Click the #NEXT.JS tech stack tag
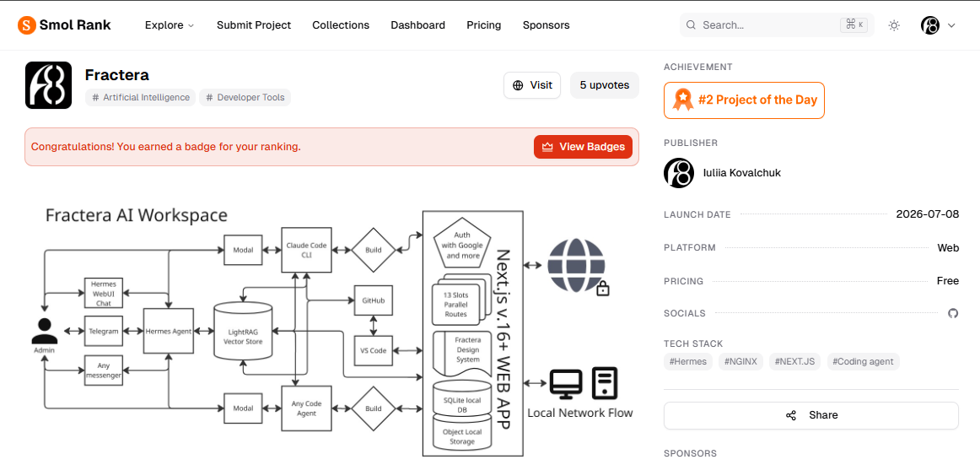This screenshot has height=465, width=980. pyautogui.click(x=795, y=361)
